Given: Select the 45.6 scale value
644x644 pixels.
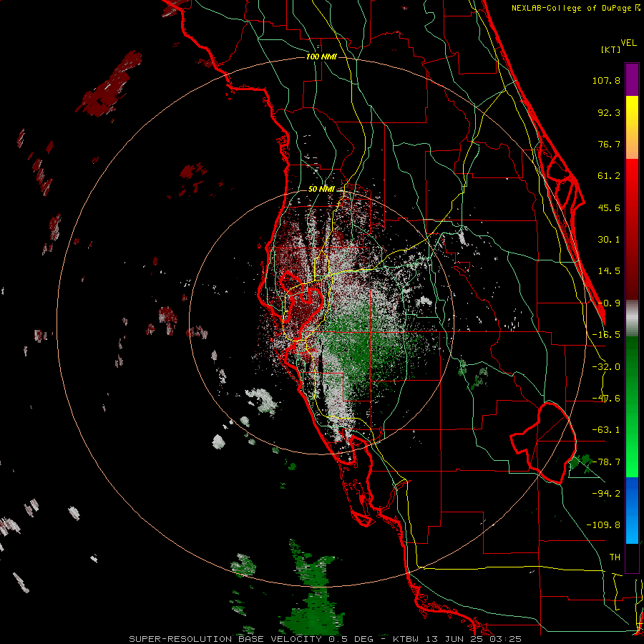Looking at the screenshot, I should (609, 208).
